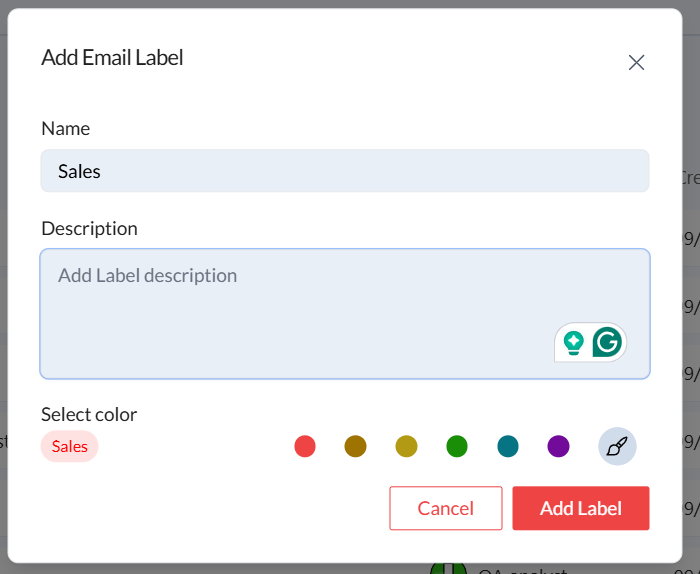Pick the red label color
Image resolution: width=700 pixels, height=574 pixels.
[x=305, y=447]
